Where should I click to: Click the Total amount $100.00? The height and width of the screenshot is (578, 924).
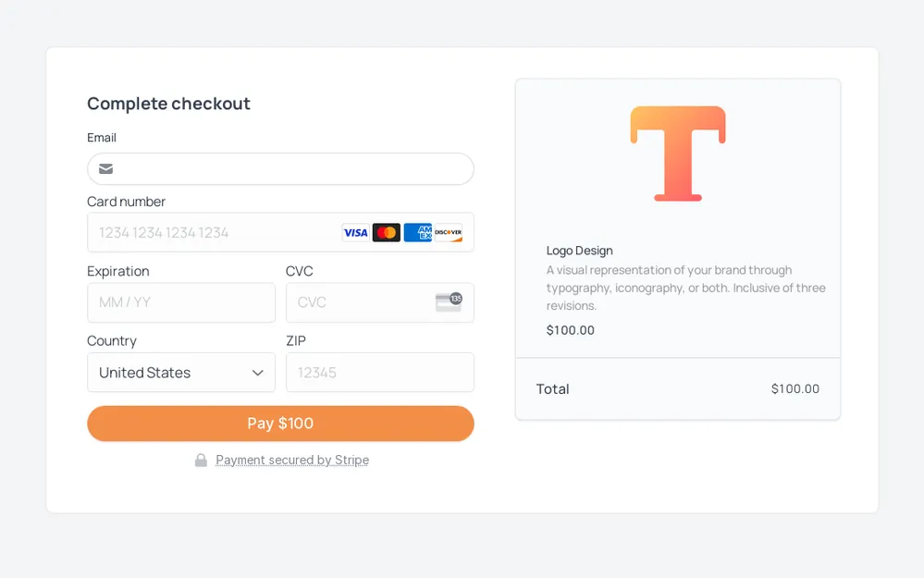tap(795, 389)
